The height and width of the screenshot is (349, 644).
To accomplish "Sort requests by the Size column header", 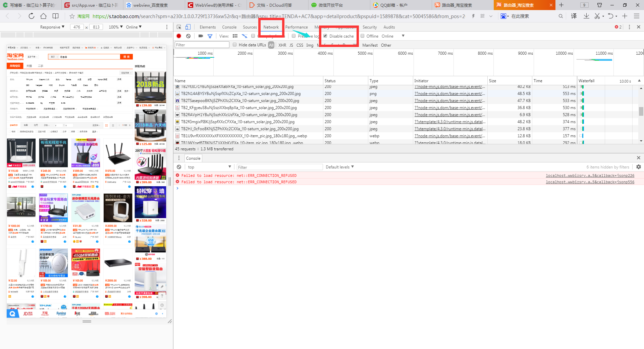I will pyautogui.click(x=509, y=81).
